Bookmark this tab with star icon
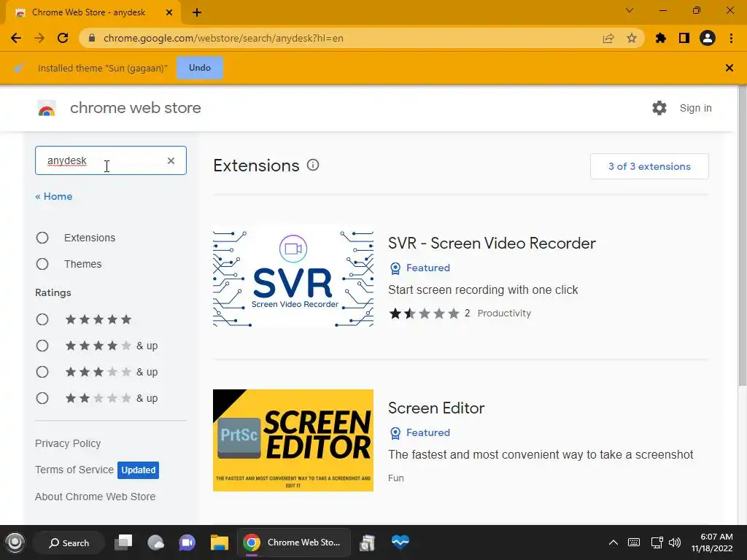This screenshot has height=560, width=747. (x=632, y=38)
